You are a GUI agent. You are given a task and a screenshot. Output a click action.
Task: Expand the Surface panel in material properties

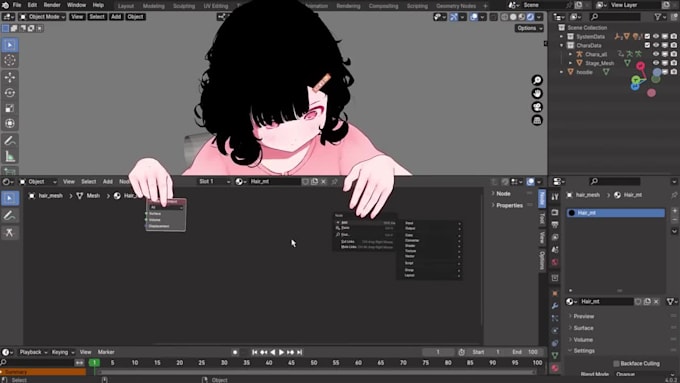pos(583,328)
